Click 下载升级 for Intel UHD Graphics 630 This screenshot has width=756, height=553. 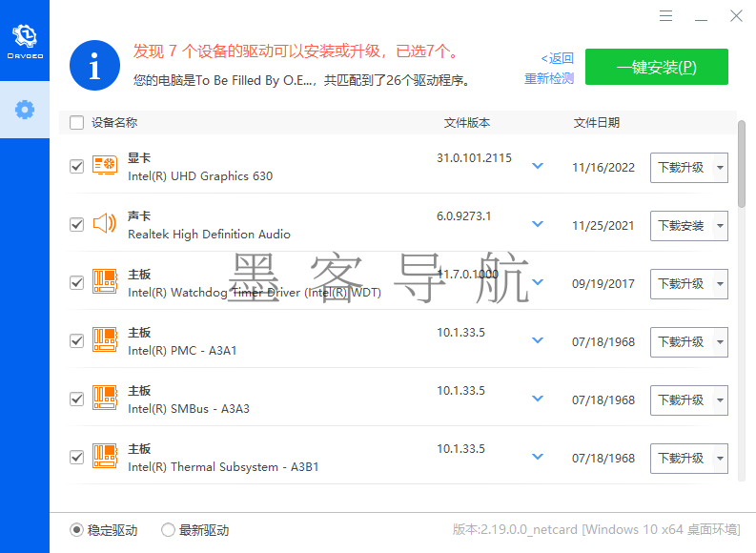click(x=682, y=168)
